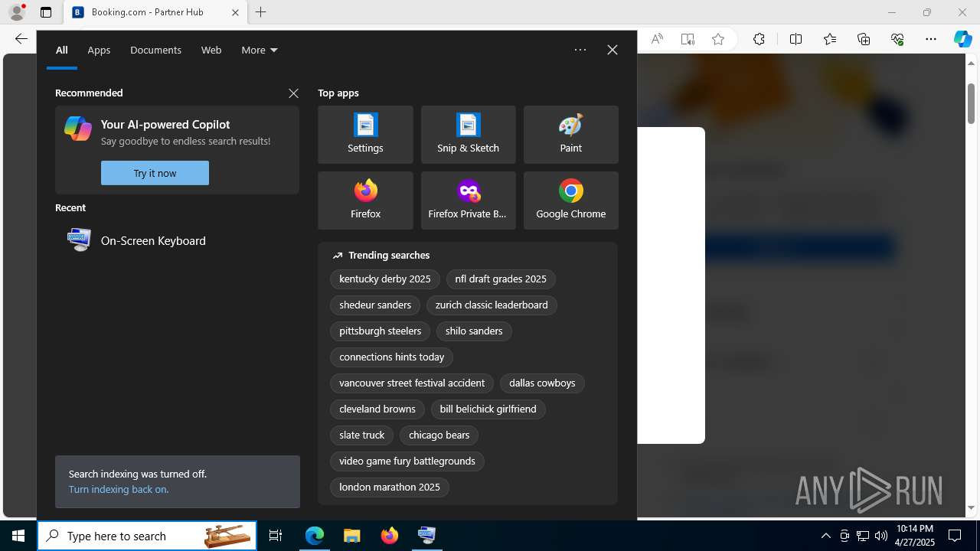Click the taskbar search box
Viewport: 980px width, 551px height.
[x=147, y=536]
